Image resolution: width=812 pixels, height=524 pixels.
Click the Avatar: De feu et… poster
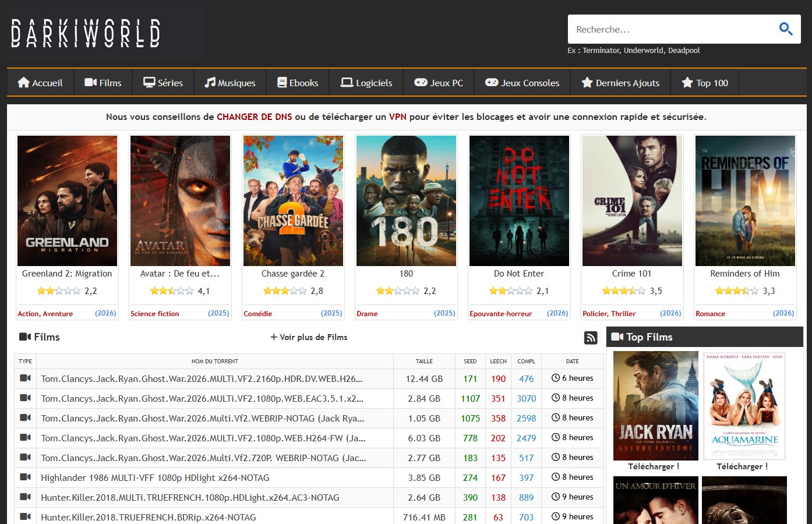point(181,201)
